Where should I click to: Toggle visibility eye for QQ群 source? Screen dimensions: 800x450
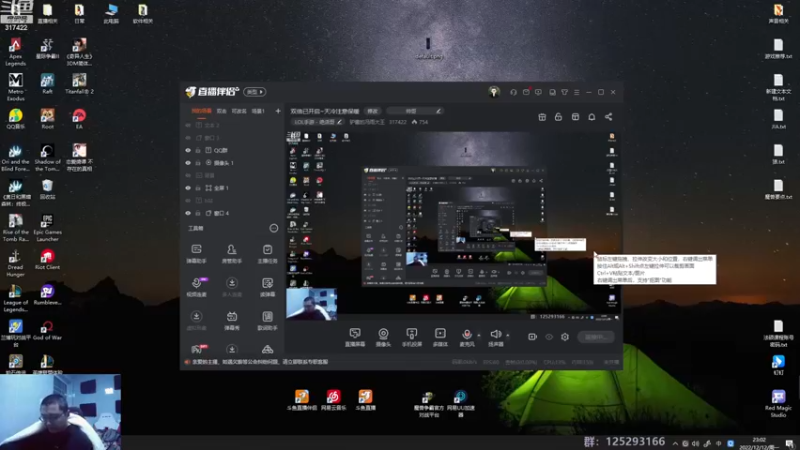click(x=188, y=151)
